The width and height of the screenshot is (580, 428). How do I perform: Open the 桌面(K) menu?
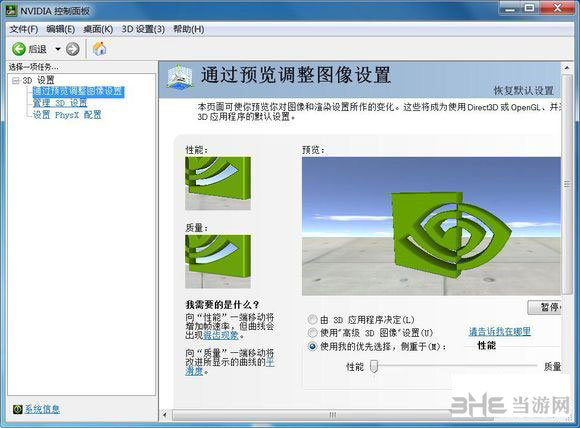(98, 29)
